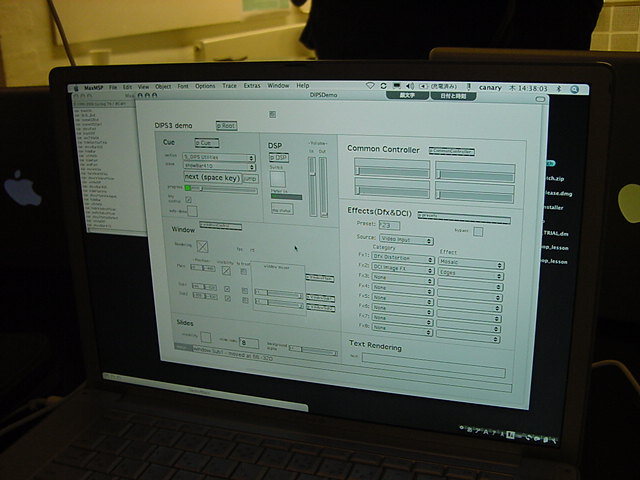Toggle Sub1 visibility checkbox
Screen dimensions: 640x480
(x=227, y=289)
